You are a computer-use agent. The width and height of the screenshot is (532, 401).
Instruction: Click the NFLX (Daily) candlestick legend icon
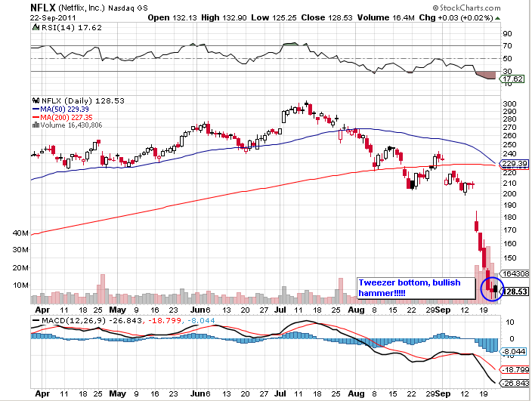point(34,99)
